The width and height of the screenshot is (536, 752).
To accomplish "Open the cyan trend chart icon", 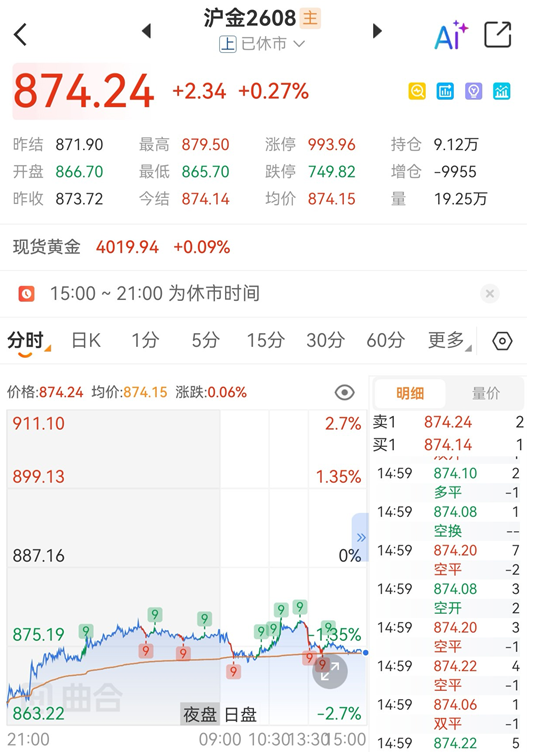I will click(501, 91).
